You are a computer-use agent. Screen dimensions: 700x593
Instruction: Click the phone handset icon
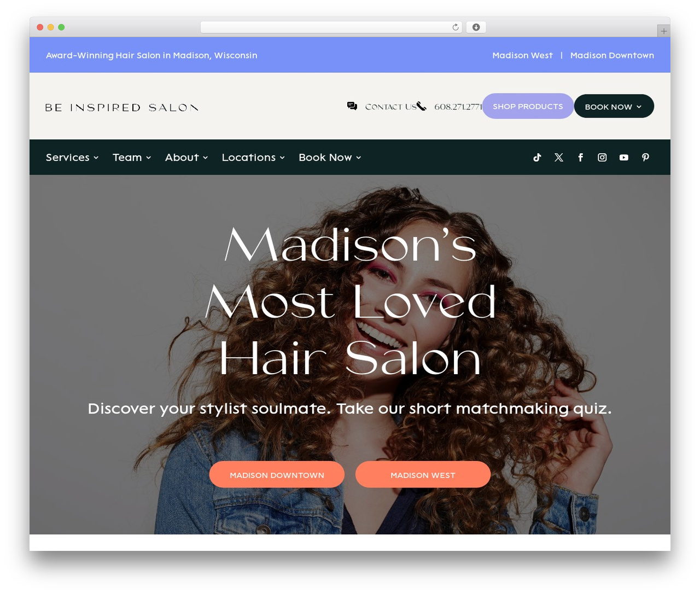point(421,106)
